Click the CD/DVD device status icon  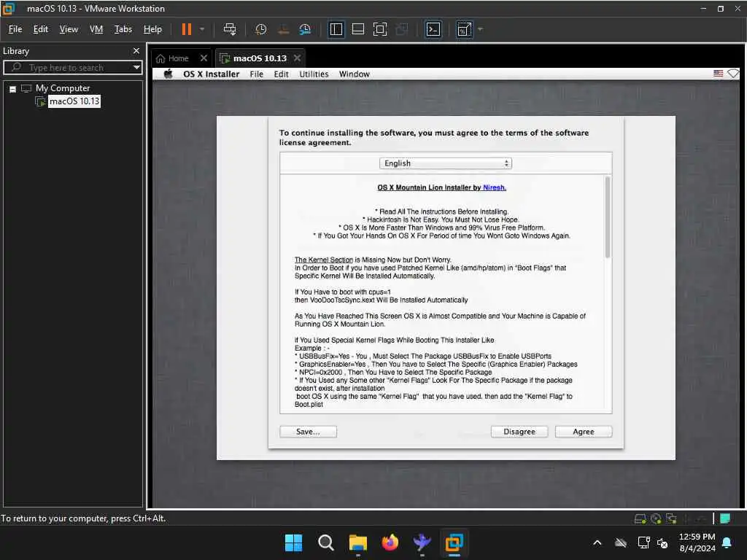click(x=656, y=518)
